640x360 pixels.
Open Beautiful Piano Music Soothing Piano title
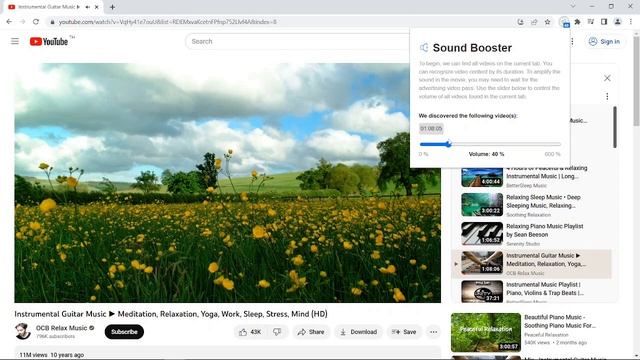click(560, 321)
